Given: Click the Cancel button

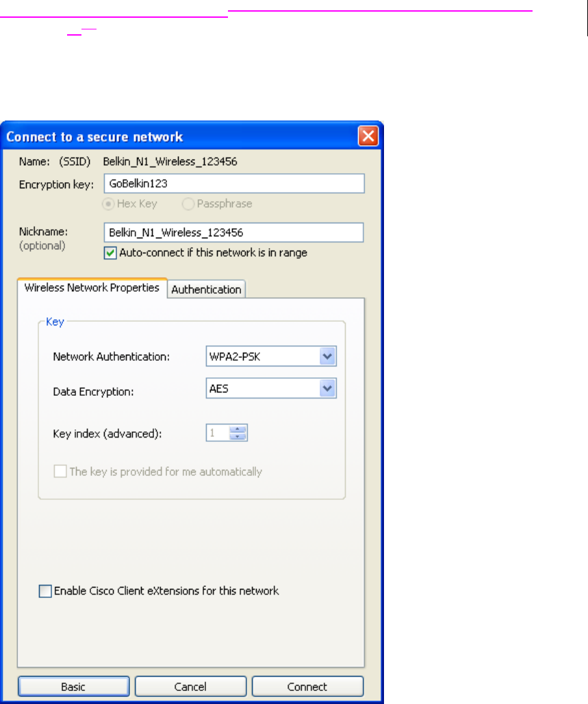Looking at the screenshot, I should click(190, 686).
